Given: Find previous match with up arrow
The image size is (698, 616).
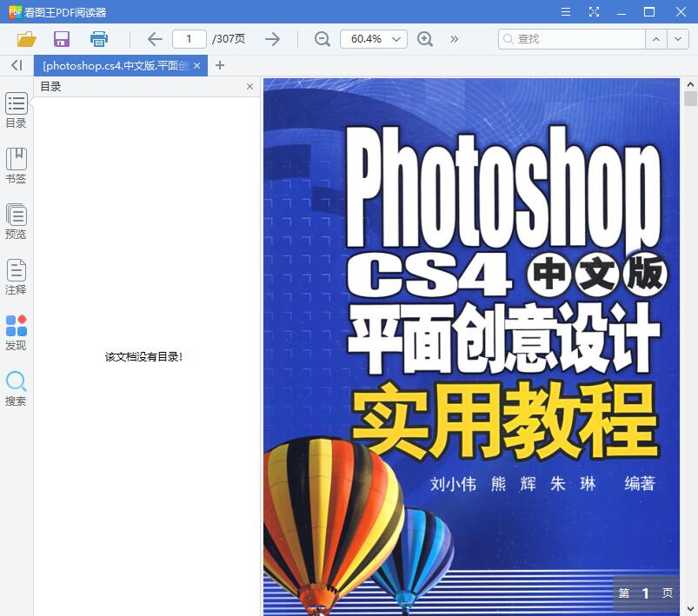Looking at the screenshot, I should [x=656, y=39].
